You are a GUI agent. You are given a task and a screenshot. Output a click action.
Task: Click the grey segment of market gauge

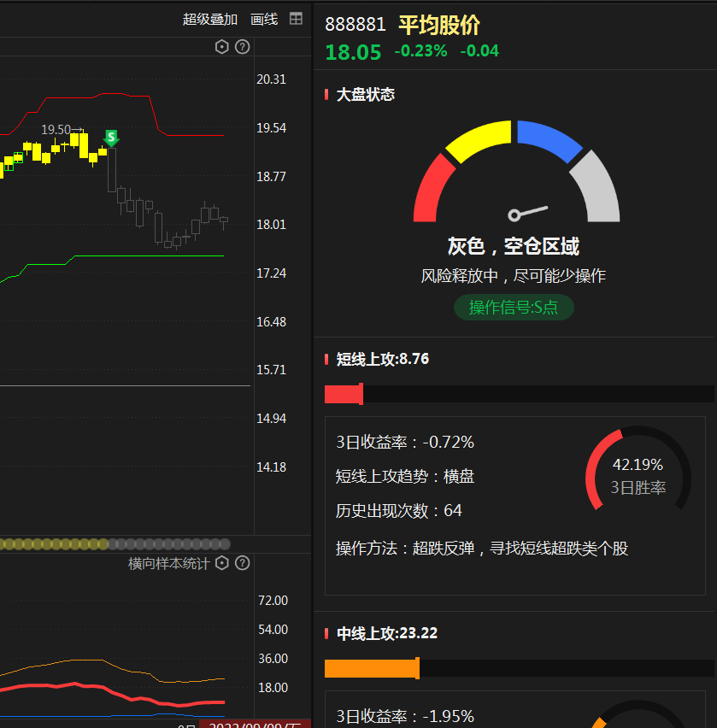597,190
